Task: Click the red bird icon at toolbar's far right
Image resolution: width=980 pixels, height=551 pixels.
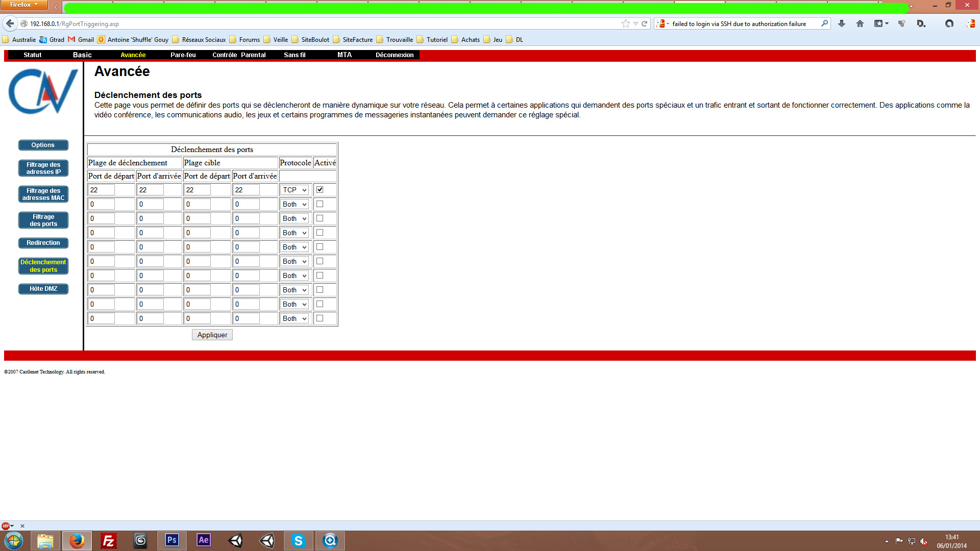Action: [x=971, y=23]
